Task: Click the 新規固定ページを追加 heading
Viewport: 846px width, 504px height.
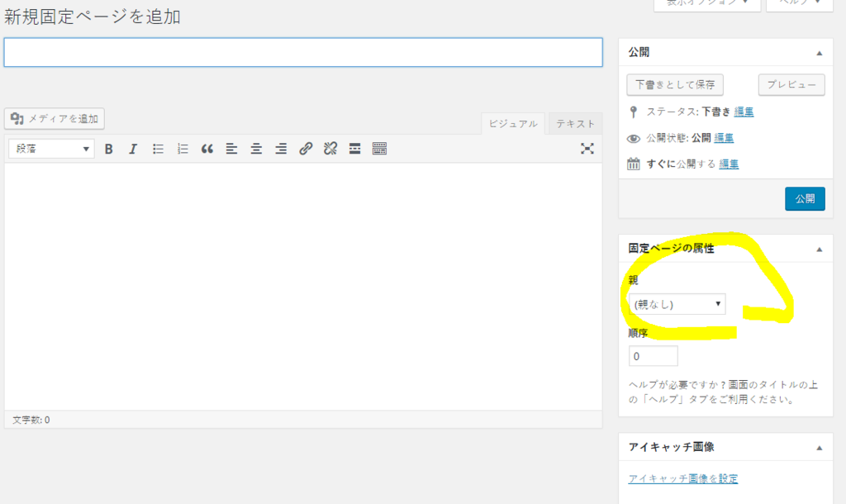Action: [x=93, y=17]
